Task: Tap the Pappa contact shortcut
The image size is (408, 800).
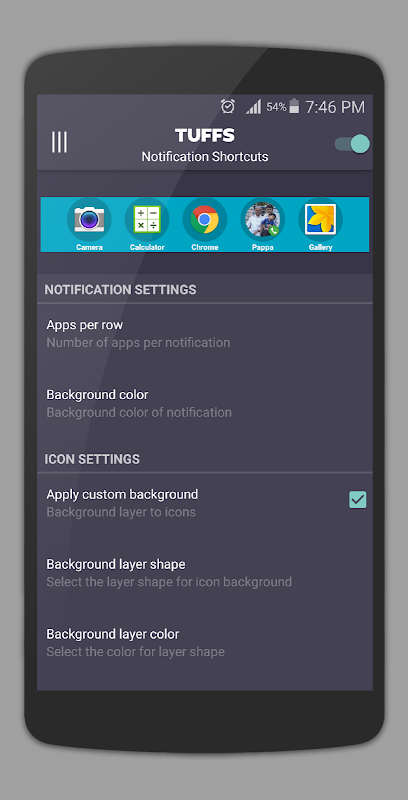Action: (x=263, y=219)
